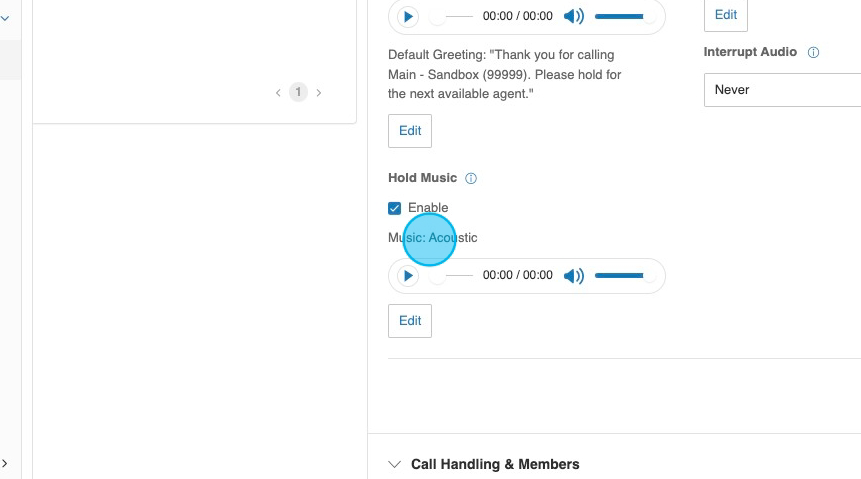Expand the Call Handling & Members section
Viewport: 861px width, 479px height.
(x=395, y=464)
